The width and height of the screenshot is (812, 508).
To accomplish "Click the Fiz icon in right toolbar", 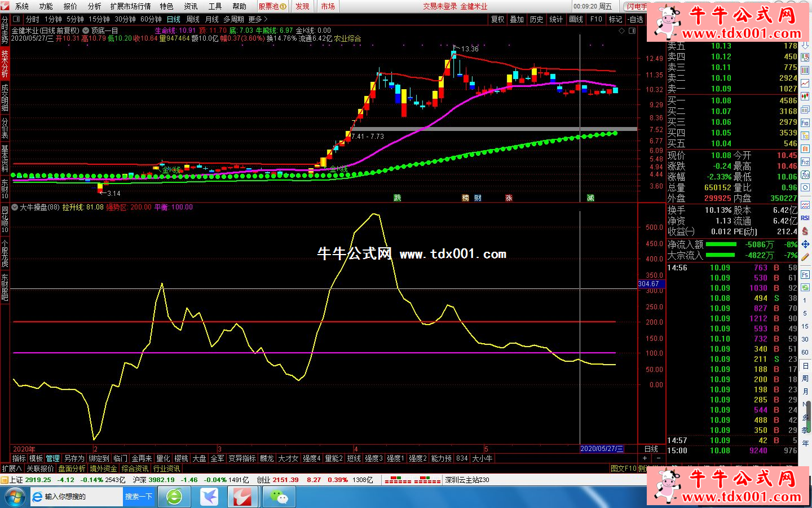I will [x=805, y=162].
